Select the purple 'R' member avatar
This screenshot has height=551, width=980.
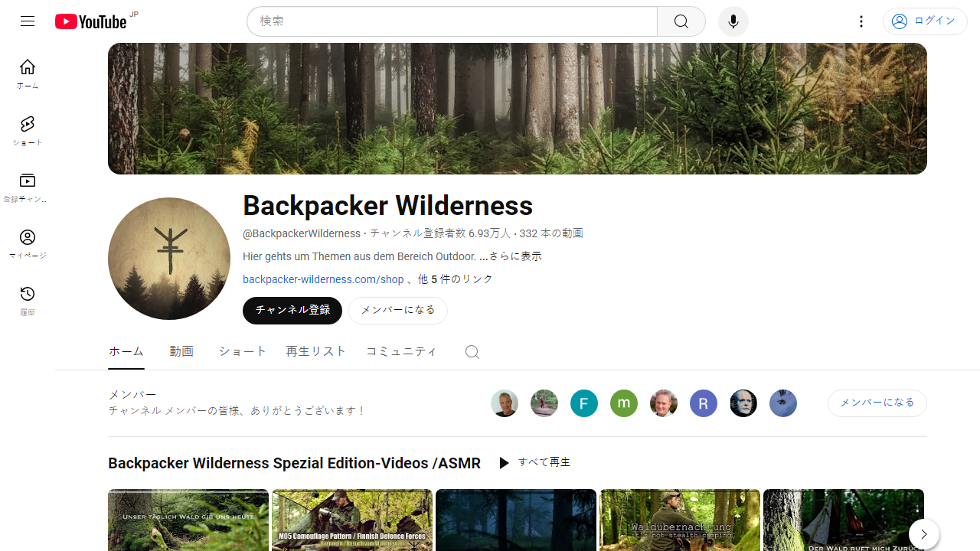[x=704, y=403]
